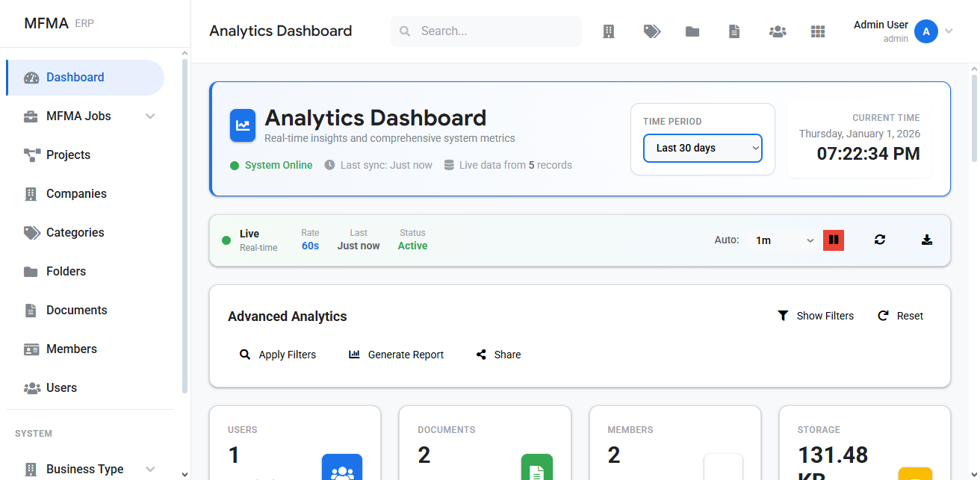Click the folder icon in top toolbar
Screen dimensions: 980x480
692,31
